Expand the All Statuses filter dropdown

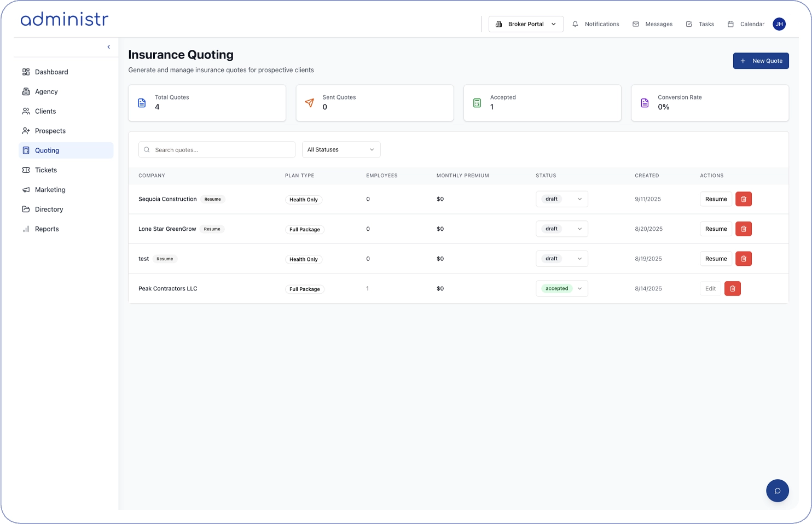click(x=341, y=150)
